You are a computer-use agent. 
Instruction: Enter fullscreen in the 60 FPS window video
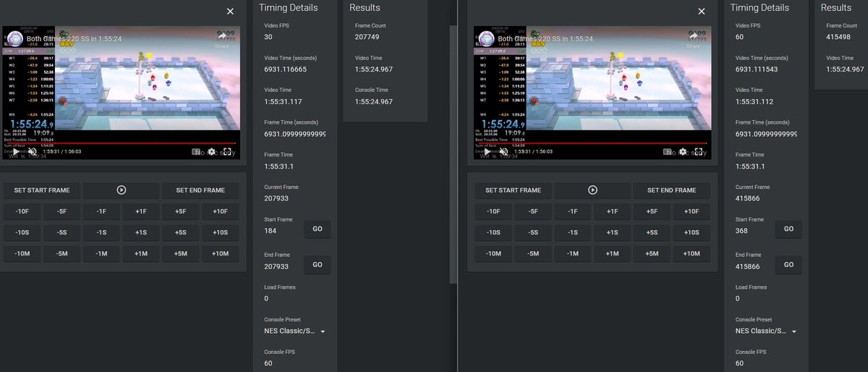pos(698,152)
